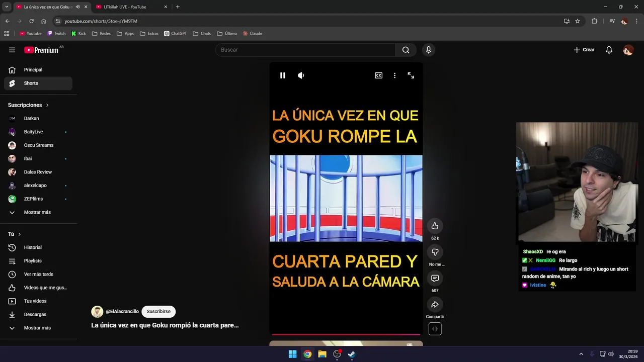
Task: Pause the Short with the pause icon
Action: pos(283,75)
